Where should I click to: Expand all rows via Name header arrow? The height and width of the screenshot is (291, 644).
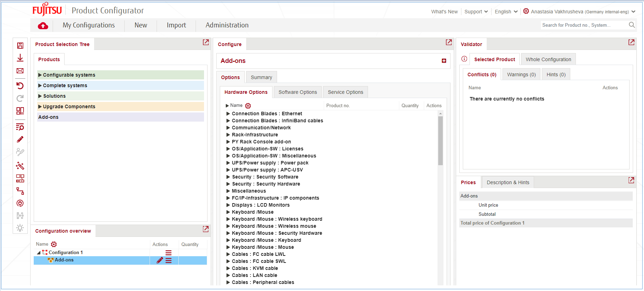click(x=227, y=105)
